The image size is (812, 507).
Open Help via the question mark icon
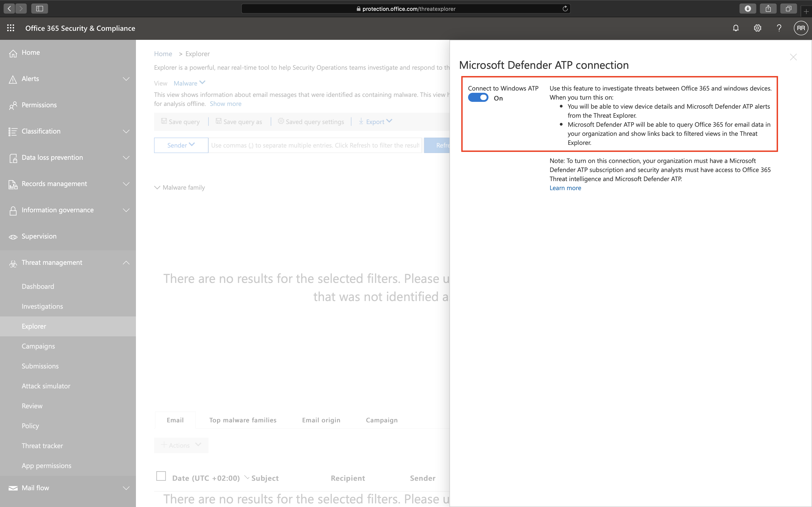click(779, 28)
